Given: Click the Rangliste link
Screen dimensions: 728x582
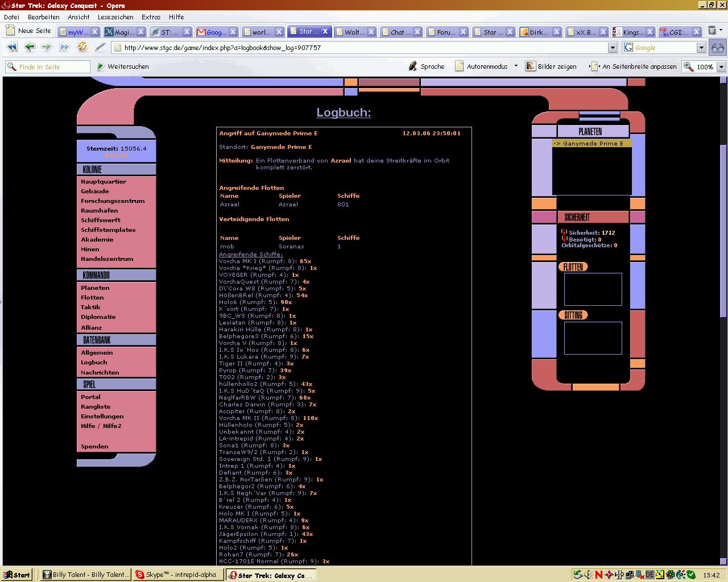Looking at the screenshot, I should click(96, 407).
